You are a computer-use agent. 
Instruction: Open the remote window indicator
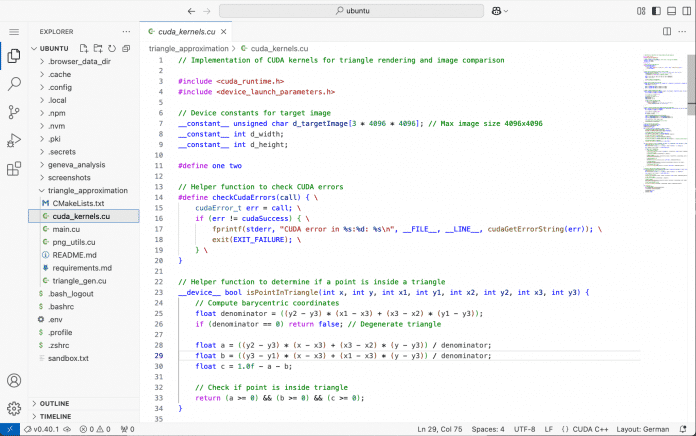10,429
